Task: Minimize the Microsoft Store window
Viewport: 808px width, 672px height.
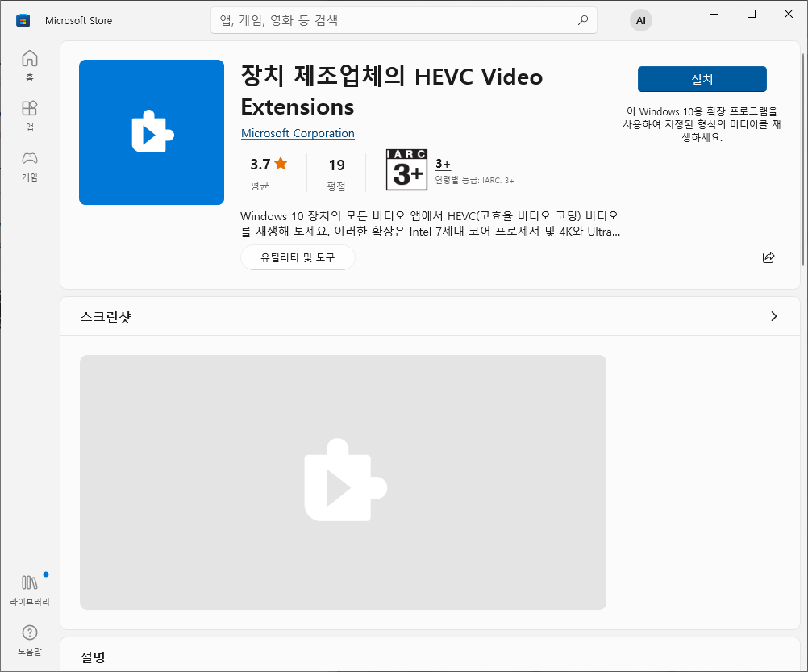Action: 714,14
